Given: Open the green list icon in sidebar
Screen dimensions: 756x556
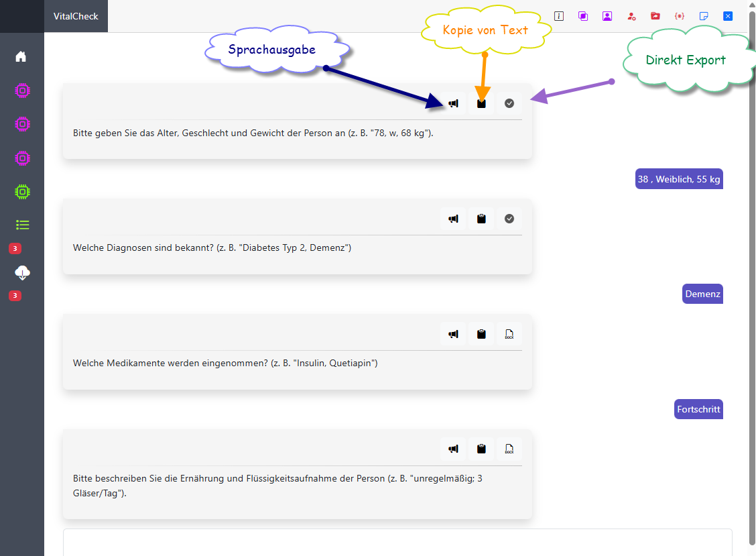Looking at the screenshot, I should pyautogui.click(x=22, y=225).
